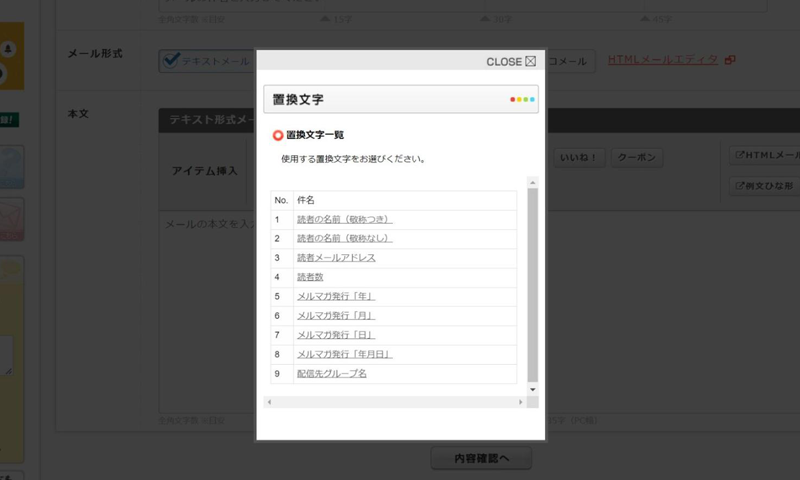This screenshot has width=800, height=480.
Task: Choose 読者数 replacement text
Action: pos(310,277)
